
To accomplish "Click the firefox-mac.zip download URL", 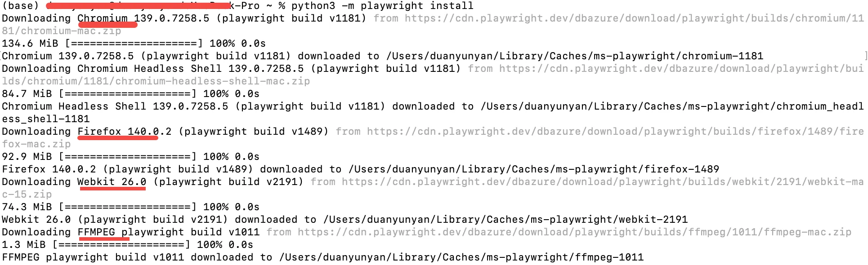I will pos(433,138).
